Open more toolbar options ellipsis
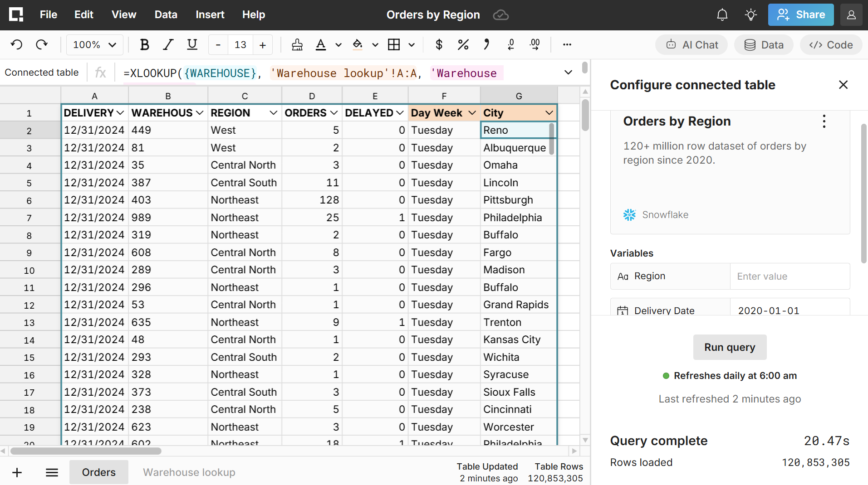Viewport: 868px width, 485px height. 567,44
